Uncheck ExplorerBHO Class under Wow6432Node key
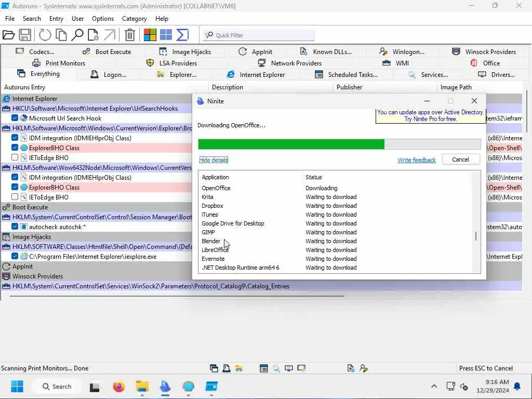Viewport: 532px width, 399px height. click(15, 187)
